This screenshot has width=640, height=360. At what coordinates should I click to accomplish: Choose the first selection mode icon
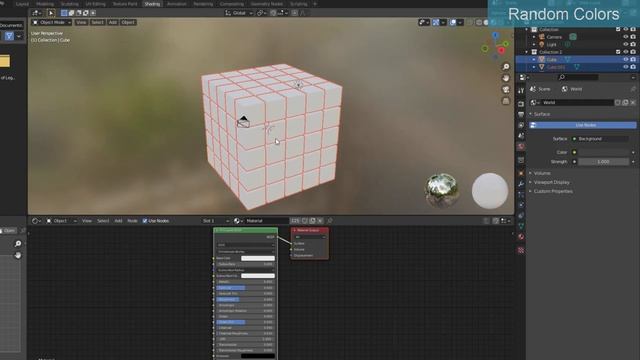pos(64,13)
